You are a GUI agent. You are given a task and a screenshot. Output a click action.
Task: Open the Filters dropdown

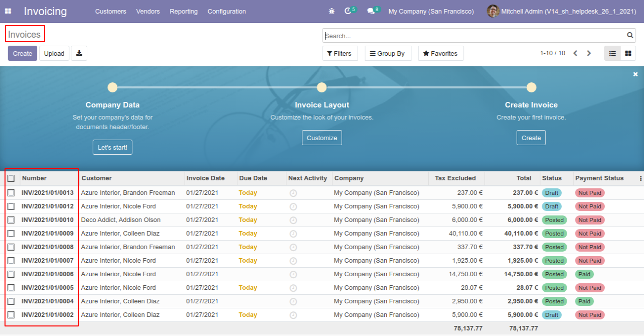pyautogui.click(x=340, y=53)
